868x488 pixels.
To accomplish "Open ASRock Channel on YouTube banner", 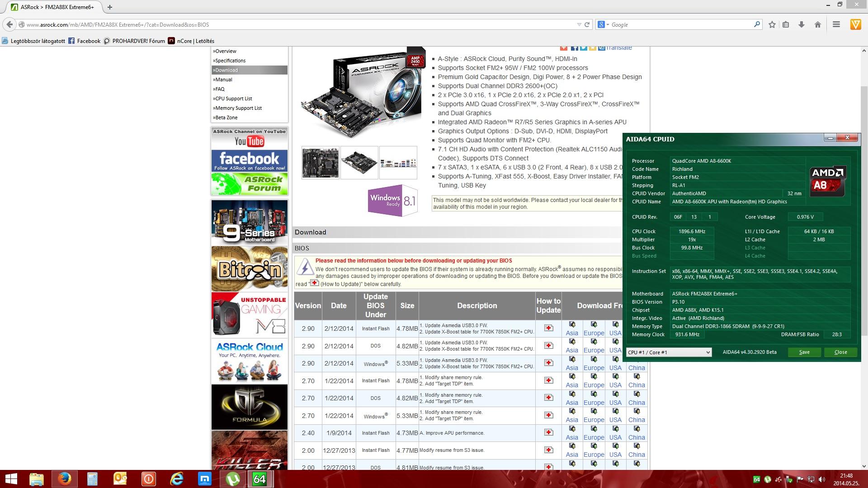I will pyautogui.click(x=249, y=138).
